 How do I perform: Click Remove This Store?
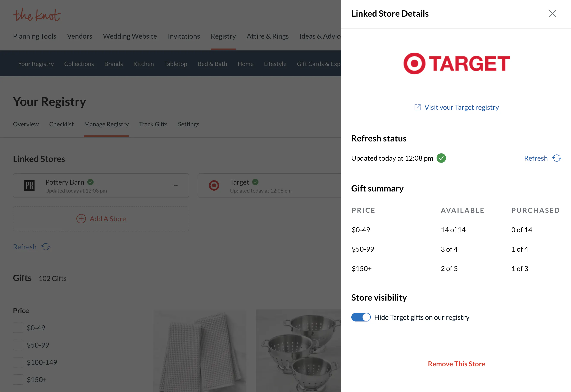tap(456, 364)
